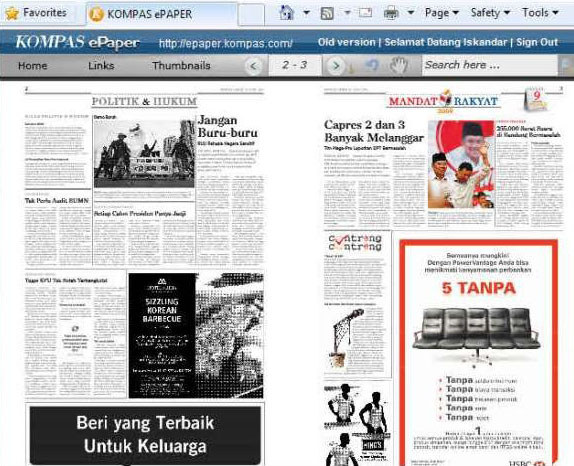This screenshot has height=466, width=574.
Task: Click the Sizzling Korean Barbecue advertisement
Action: click(196, 335)
